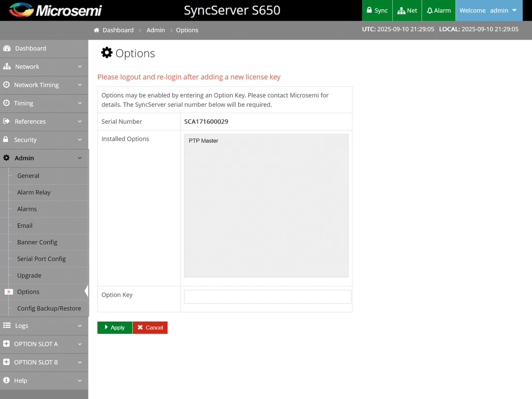This screenshot has height=399, width=532.
Task: Click the References arrow icon
Action: tap(6, 121)
